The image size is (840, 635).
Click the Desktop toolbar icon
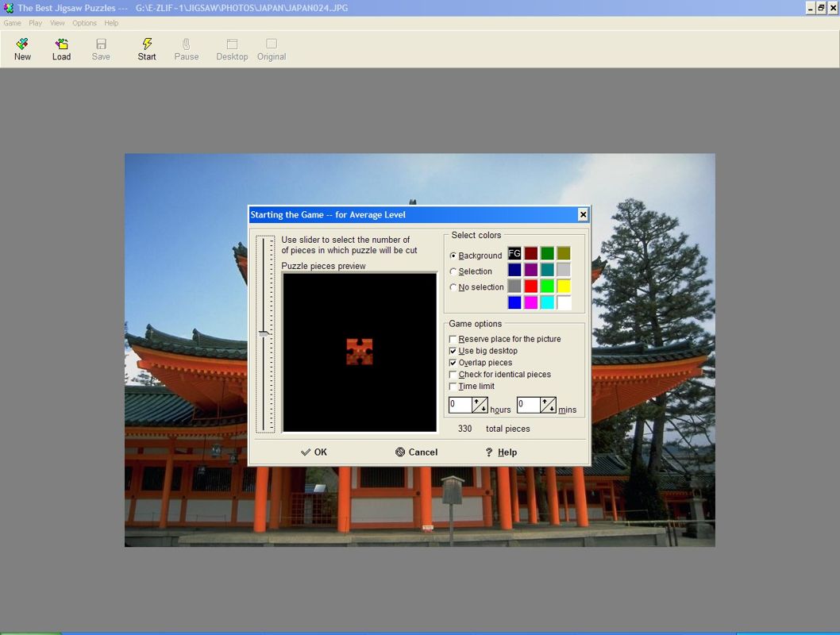[x=232, y=44]
